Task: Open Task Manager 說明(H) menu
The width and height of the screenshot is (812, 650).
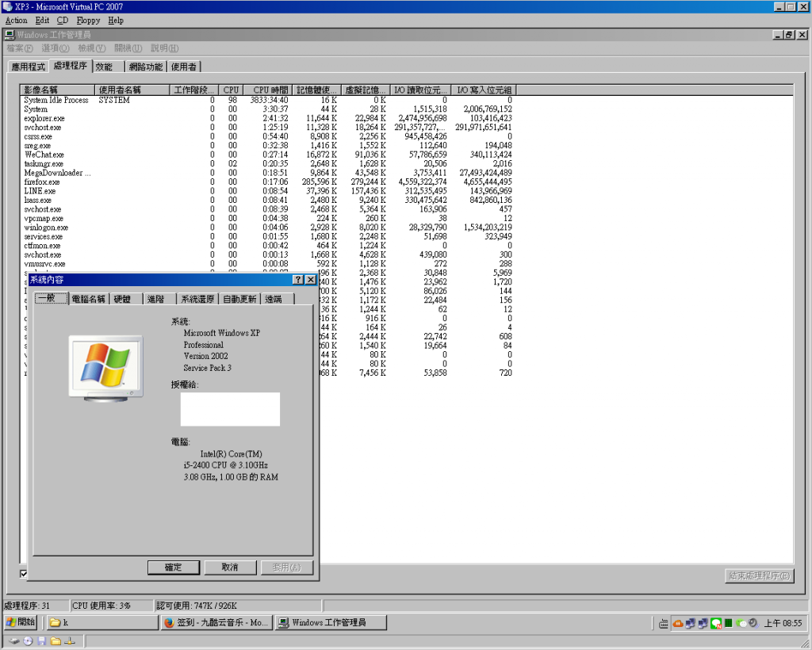Action: (165, 48)
